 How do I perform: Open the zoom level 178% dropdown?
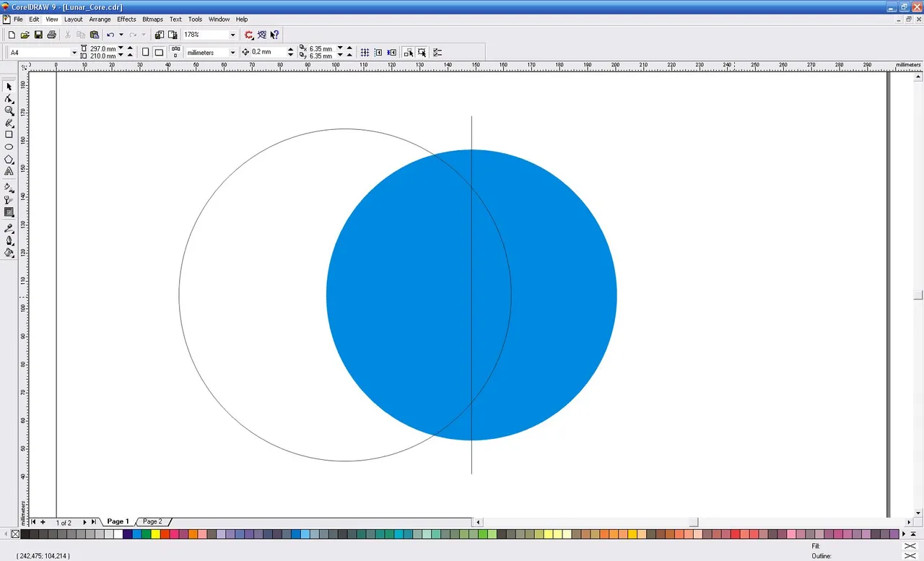[232, 35]
